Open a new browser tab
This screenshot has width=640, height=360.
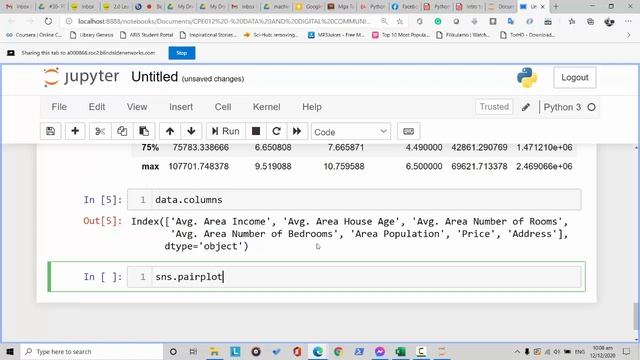pyautogui.click(x=556, y=7)
